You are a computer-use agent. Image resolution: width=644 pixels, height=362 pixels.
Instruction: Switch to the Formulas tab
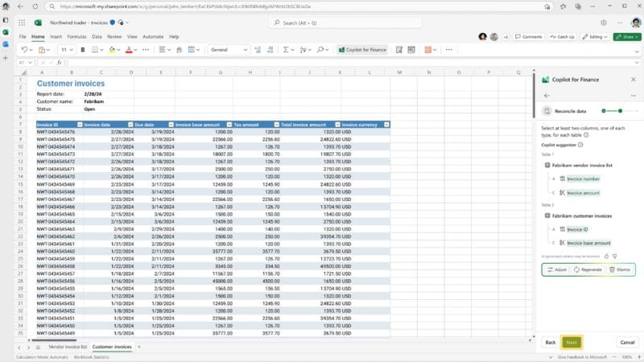[76, 36]
